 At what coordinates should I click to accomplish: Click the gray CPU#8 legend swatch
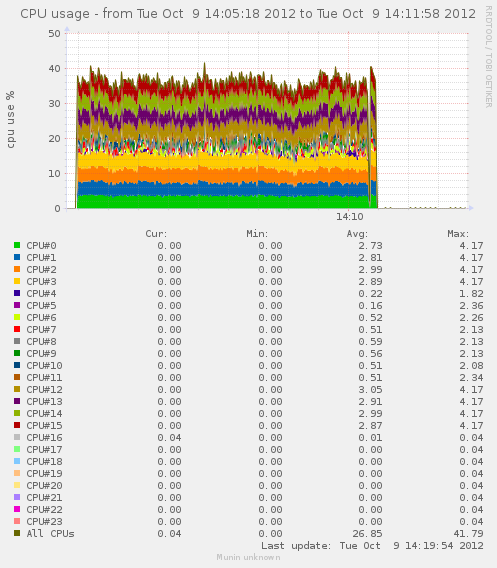click(17, 341)
